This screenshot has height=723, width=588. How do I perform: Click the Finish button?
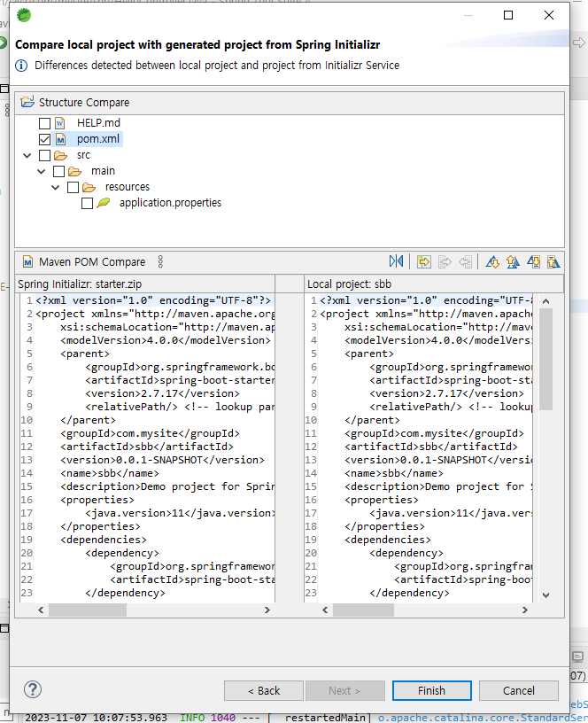click(x=432, y=690)
